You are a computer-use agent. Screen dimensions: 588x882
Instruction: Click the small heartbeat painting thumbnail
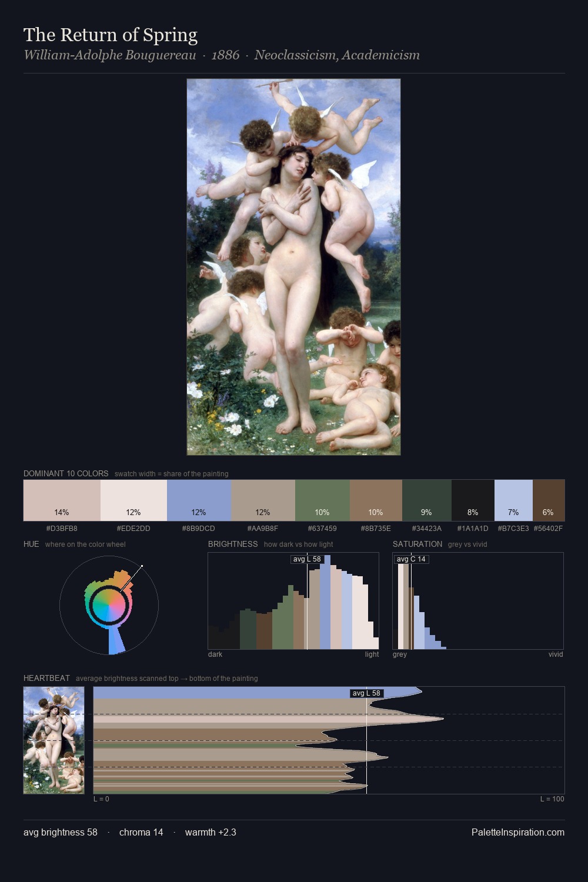54,740
